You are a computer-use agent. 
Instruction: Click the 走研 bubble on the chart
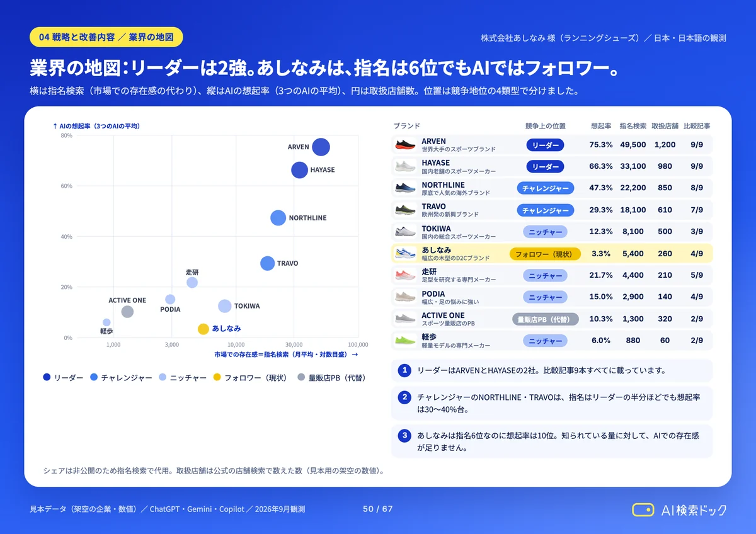pos(192,283)
